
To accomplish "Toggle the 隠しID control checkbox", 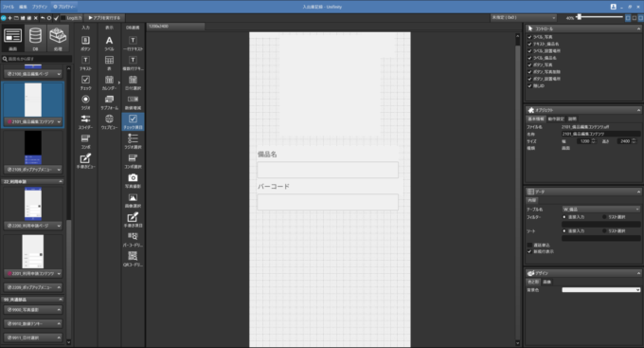I will pyautogui.click(x=529, y=86).
